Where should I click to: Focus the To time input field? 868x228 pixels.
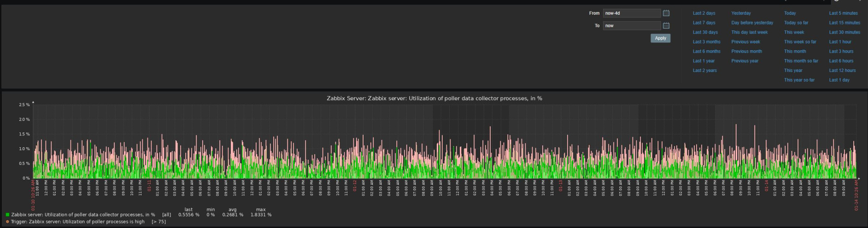pos(632,26)
